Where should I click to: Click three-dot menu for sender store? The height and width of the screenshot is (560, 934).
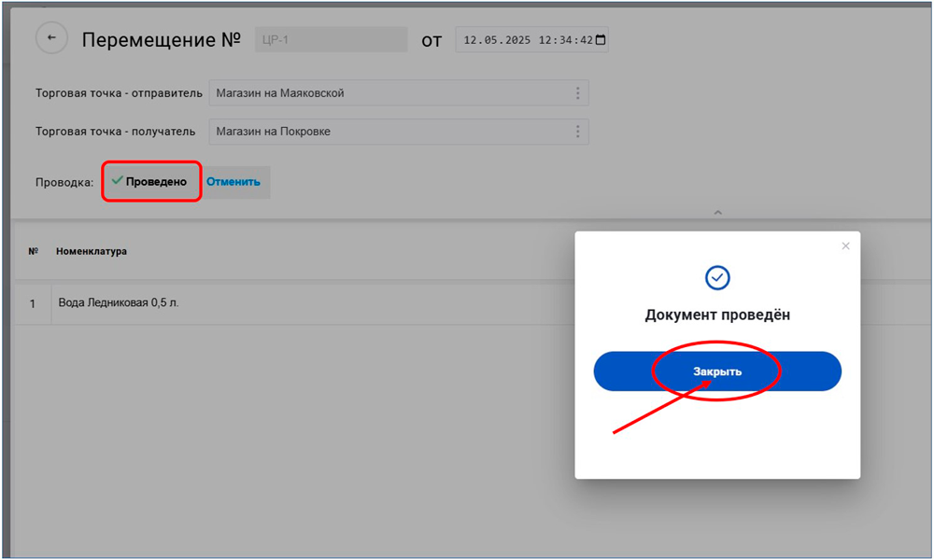click(x=577, y=93)
